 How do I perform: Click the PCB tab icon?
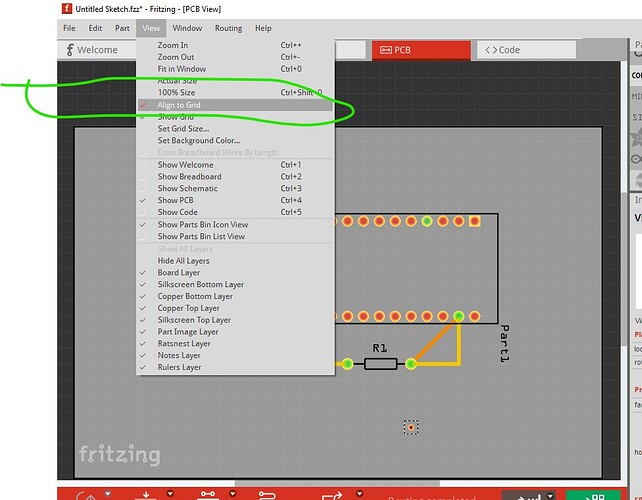click(385, 49)
